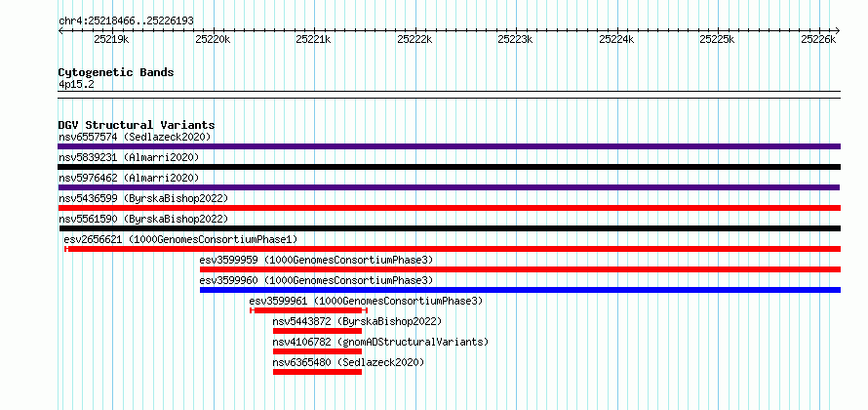
Task: Select the nsv6365480 short red bar
Action: click(x=317, y=372)
